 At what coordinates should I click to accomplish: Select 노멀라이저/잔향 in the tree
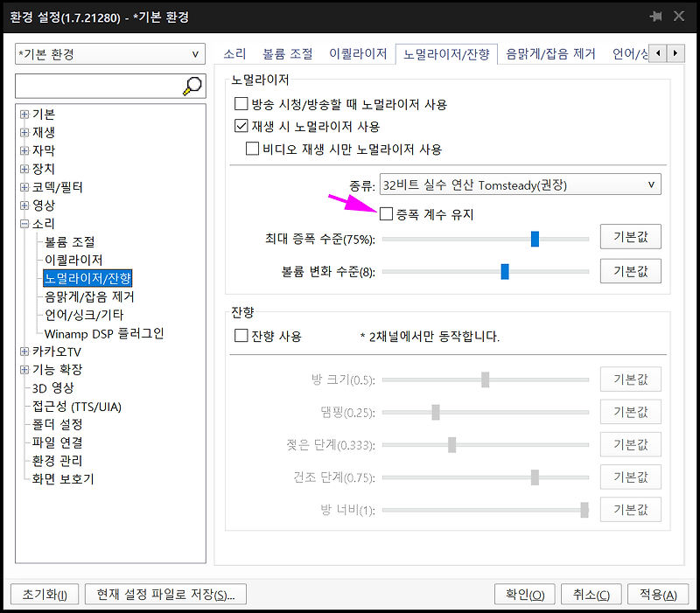click(87, 278)
